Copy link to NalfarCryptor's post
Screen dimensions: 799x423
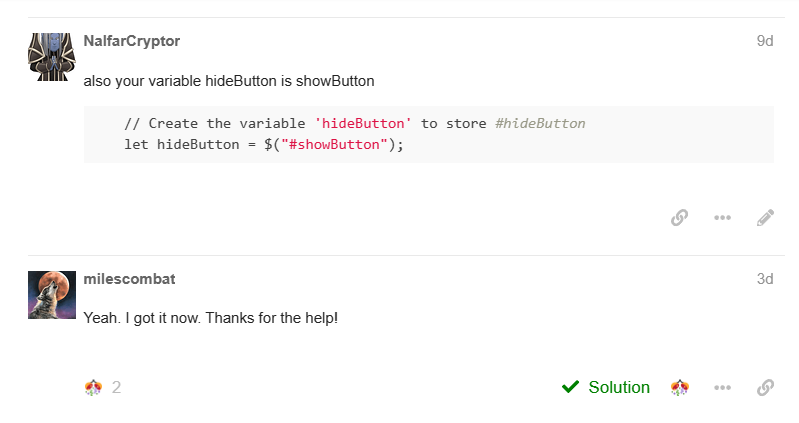(x=679, y=217)
